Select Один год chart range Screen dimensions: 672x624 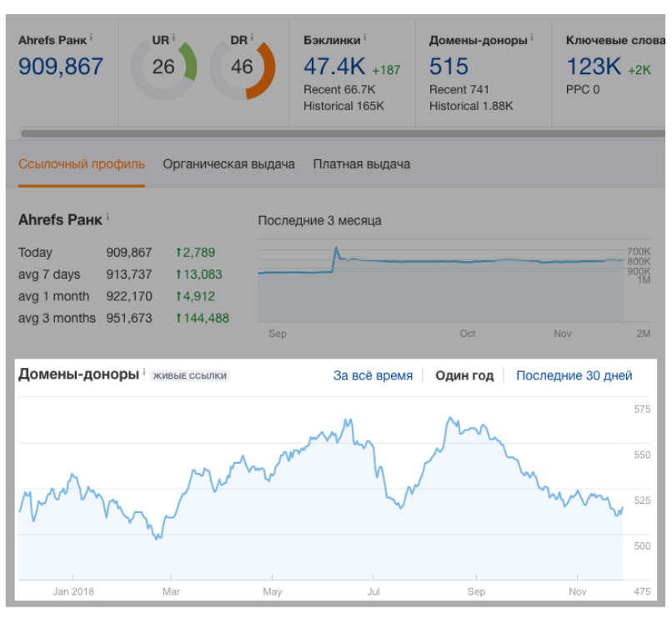[464, 375]
